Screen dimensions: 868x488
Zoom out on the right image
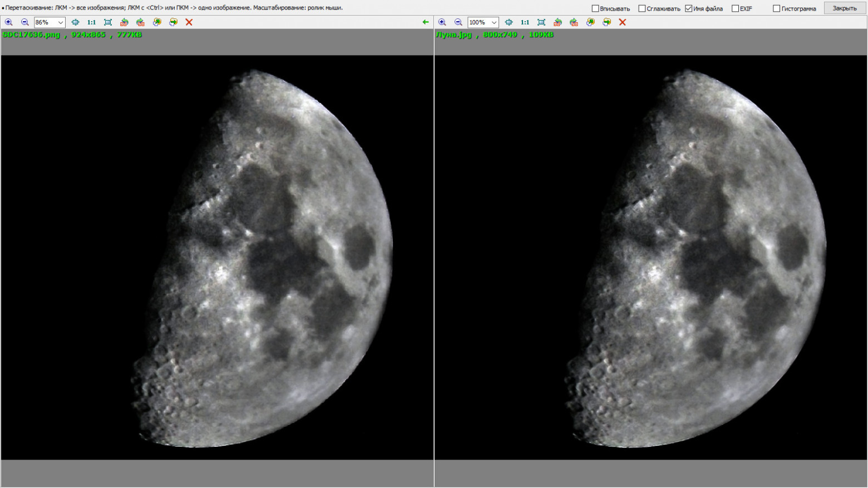tap(458, 22)
